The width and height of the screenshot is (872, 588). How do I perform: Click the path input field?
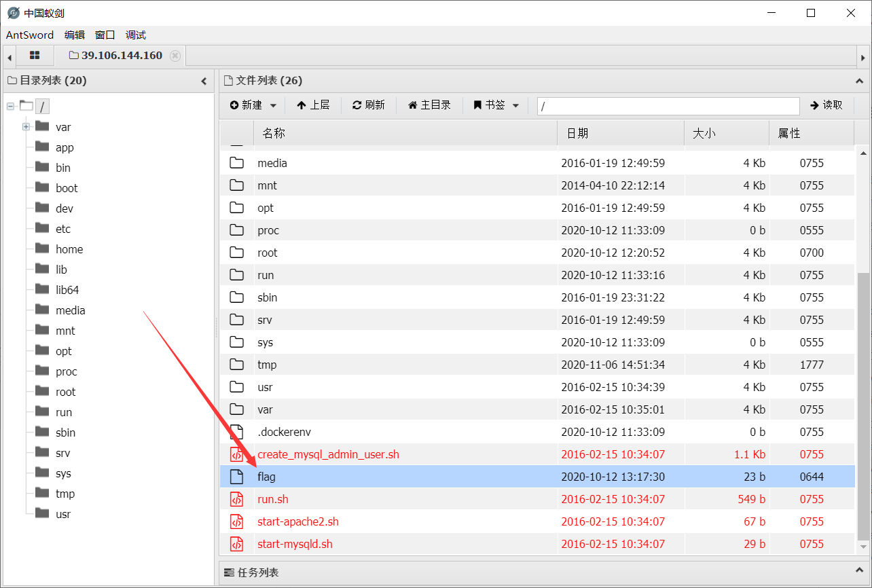coord(668,106)
